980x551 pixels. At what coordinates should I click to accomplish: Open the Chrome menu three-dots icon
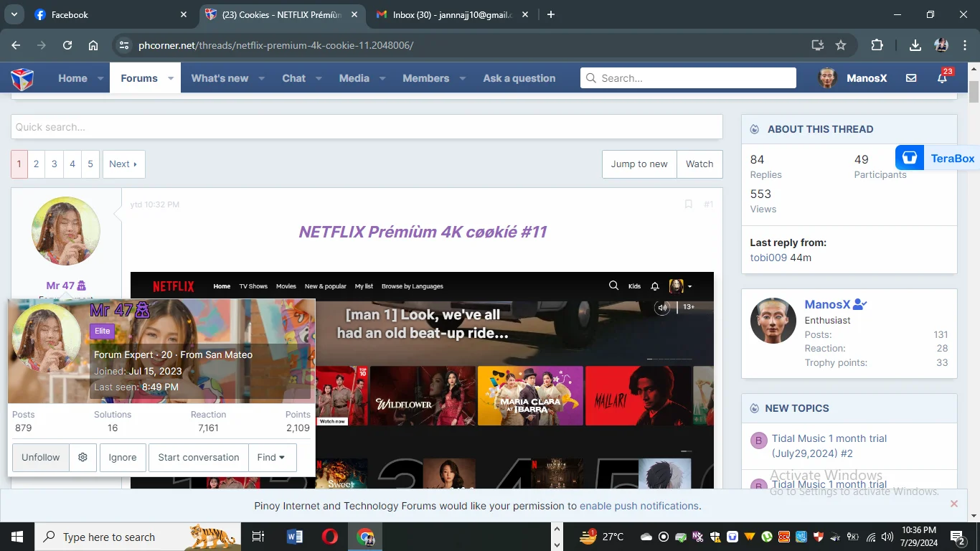(x=965, y=45)
